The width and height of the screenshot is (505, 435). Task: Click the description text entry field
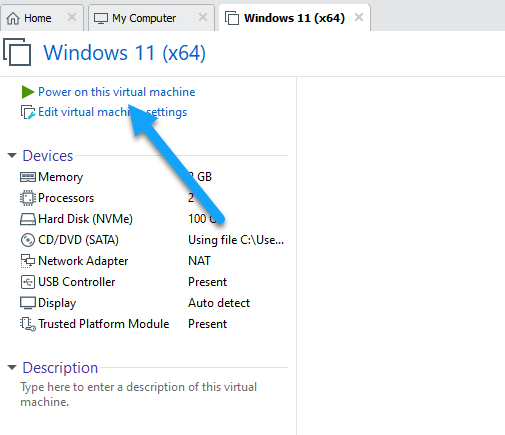pos(139,395)
